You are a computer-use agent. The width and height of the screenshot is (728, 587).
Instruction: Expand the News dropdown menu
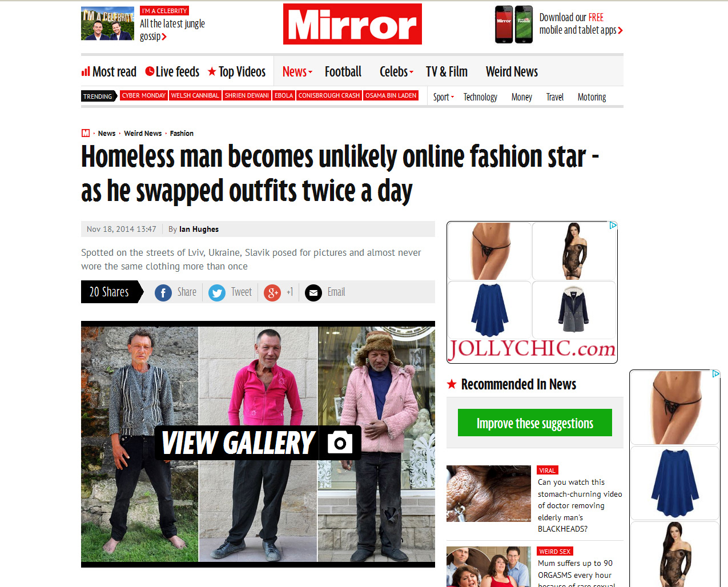coord(297,71)
